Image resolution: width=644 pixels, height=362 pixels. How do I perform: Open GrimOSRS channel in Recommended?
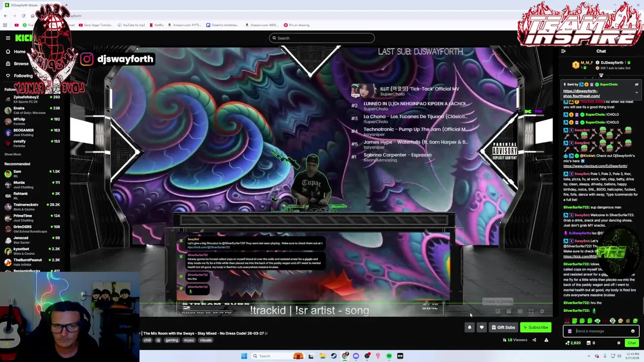(32, 229)
